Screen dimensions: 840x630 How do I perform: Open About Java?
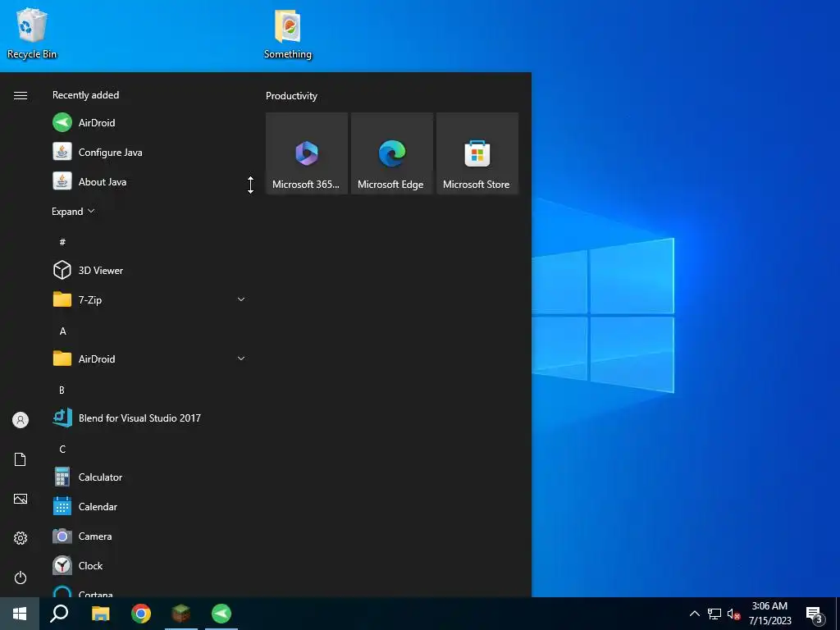point(149,181)
